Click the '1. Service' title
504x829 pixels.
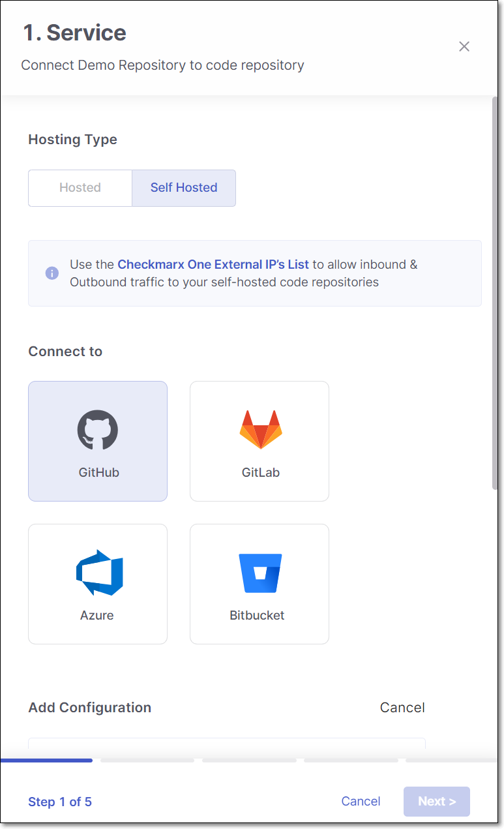click(x=75, y=33)
